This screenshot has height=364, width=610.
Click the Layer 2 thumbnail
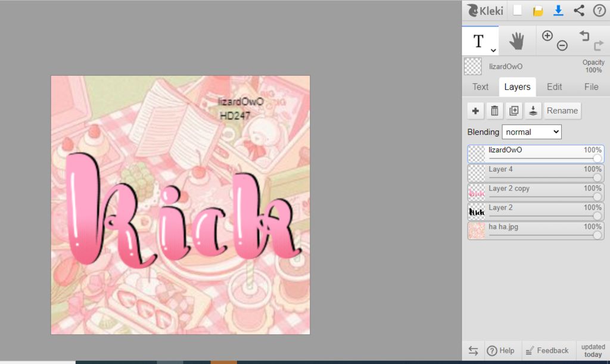click(x=477, y=211)
